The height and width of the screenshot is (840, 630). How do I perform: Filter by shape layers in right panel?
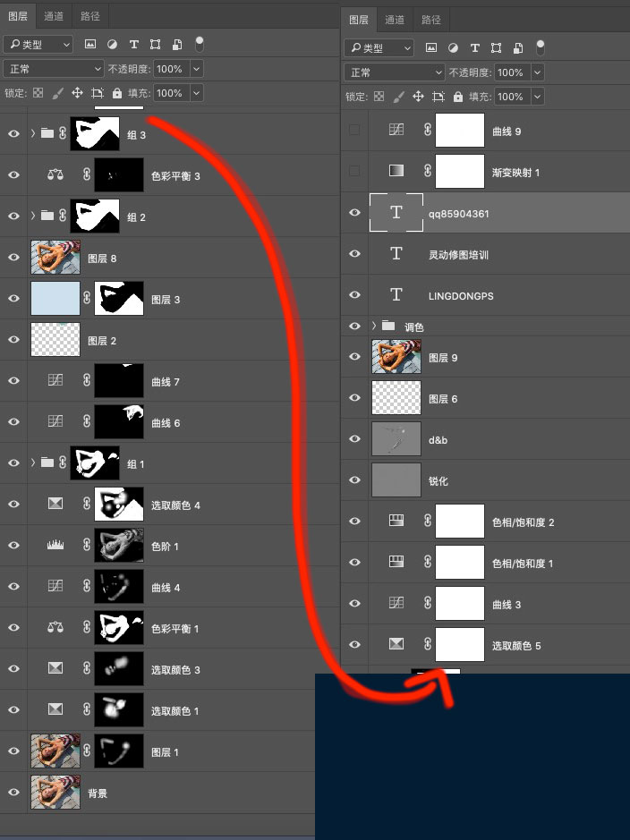coord(496,47)
